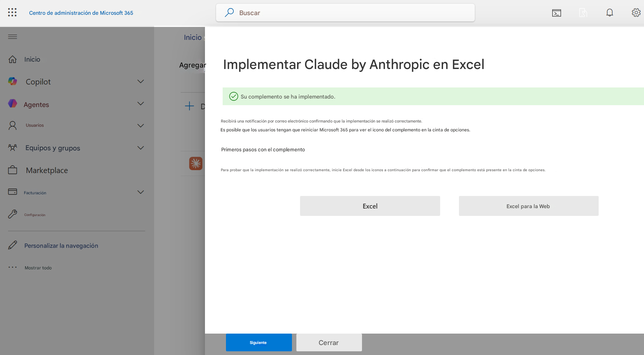Image resolution: width=644 pixels, height=355 pixels.
Task: Click the 'Primeros pasos con el complemento' heading
Action: click(x=263, y=149)
